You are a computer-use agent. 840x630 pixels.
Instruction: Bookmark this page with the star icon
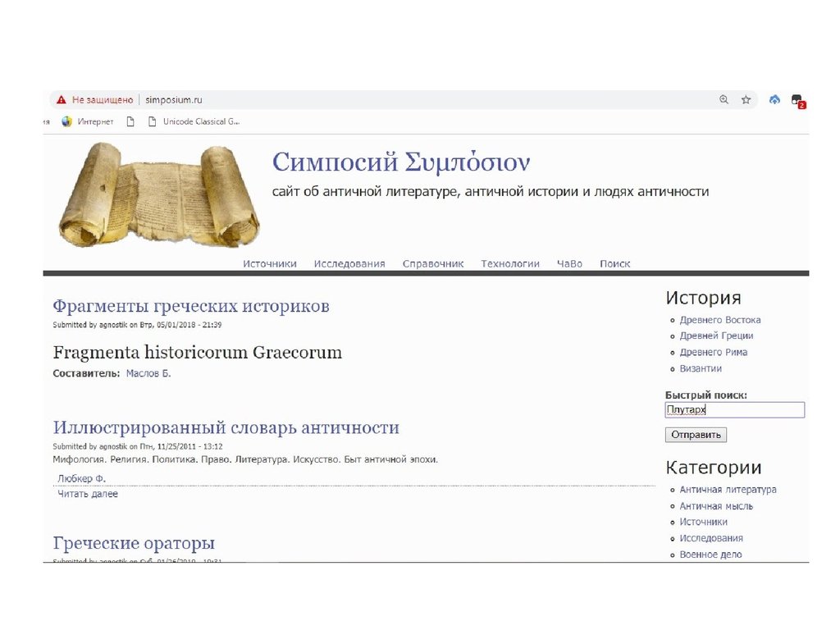(x=746, y=100)
